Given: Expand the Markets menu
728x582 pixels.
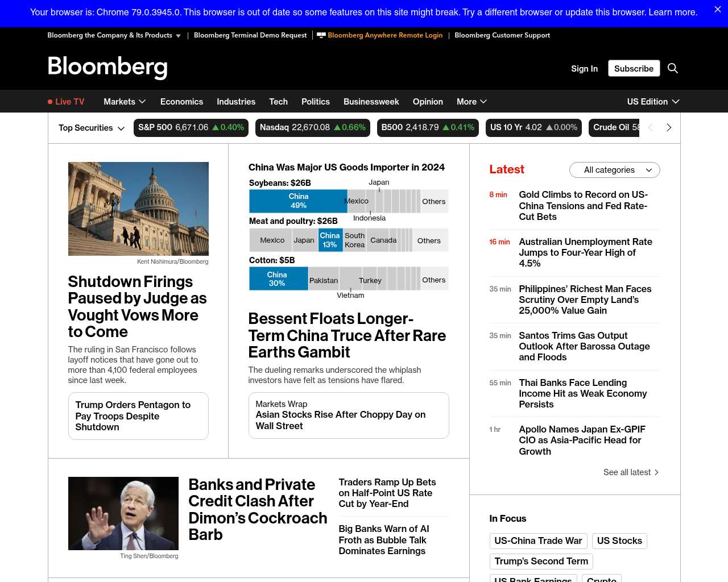Looking at the screenshot, I should click(125, 102).
